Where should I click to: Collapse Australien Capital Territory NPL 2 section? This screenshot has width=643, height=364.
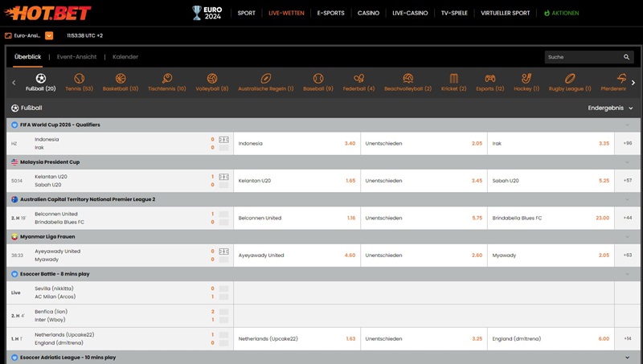pos(627,199)
